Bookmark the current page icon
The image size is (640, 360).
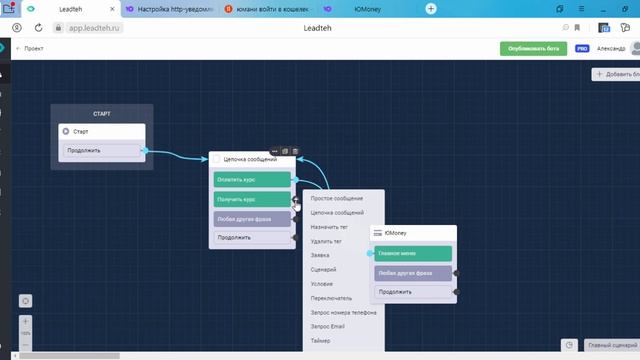click(x=577, y=28)
